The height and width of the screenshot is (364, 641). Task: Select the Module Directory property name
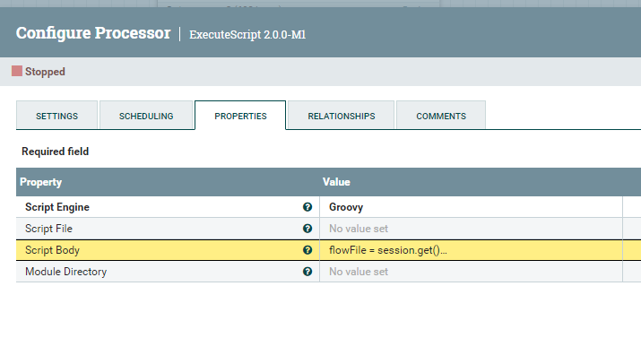click(65, 272)
